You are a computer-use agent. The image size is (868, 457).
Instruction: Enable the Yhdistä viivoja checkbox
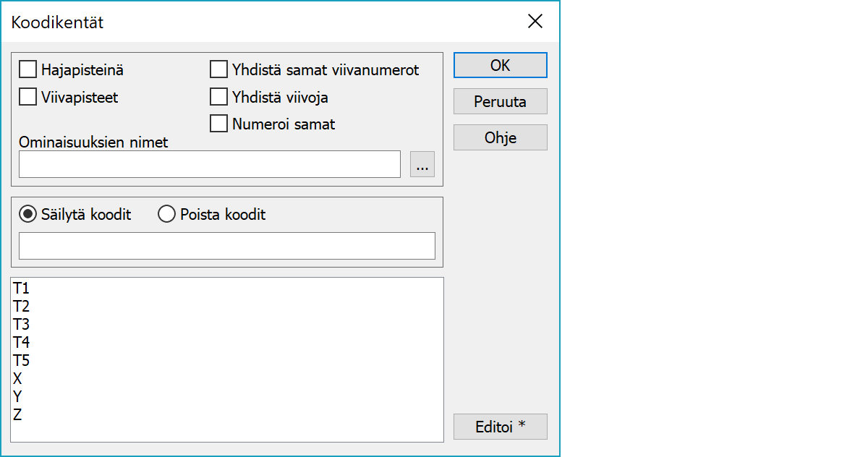[x=219, y=96]
